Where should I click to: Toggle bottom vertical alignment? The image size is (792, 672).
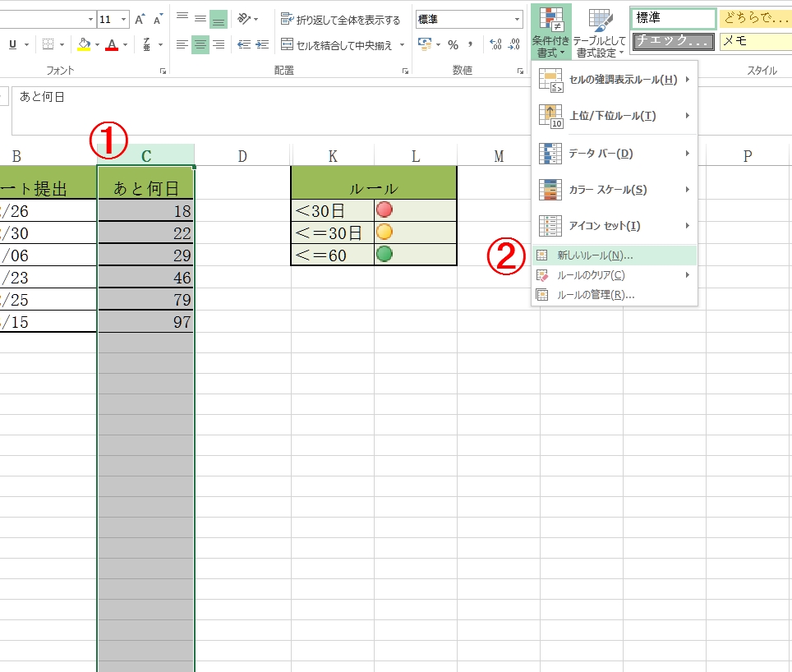[x=219, y=19]
